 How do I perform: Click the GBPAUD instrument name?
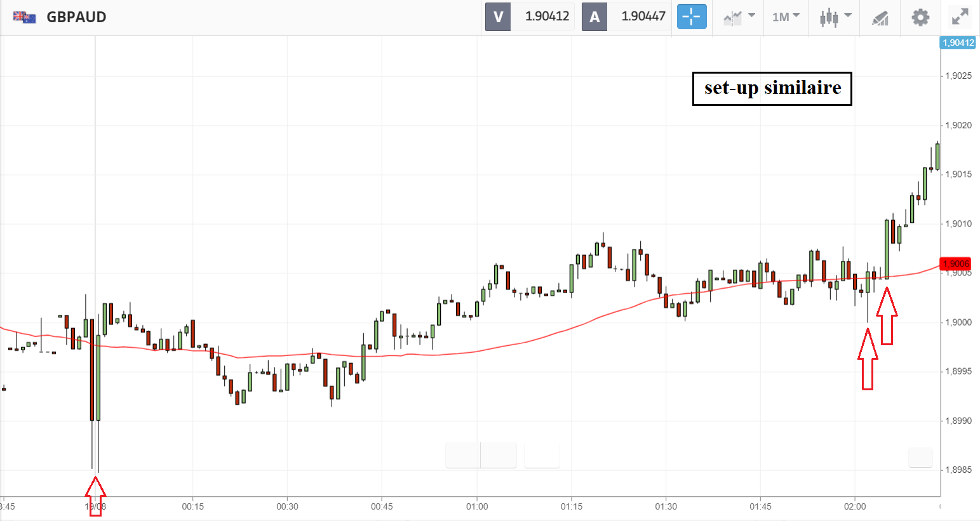76,17
